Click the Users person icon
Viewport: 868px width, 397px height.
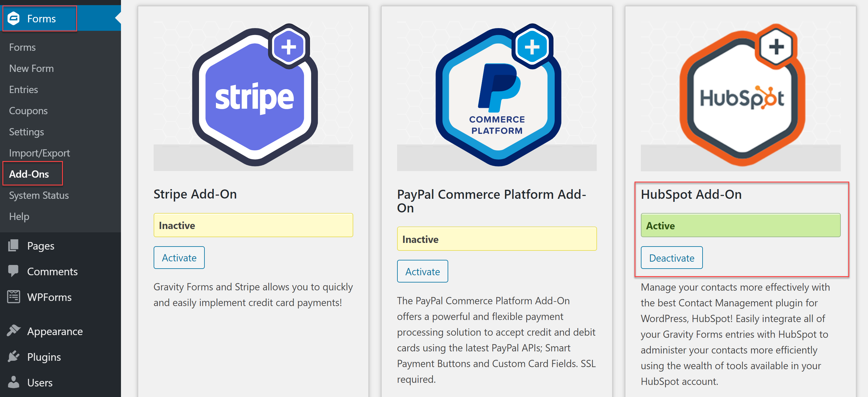tap(14, 382)
